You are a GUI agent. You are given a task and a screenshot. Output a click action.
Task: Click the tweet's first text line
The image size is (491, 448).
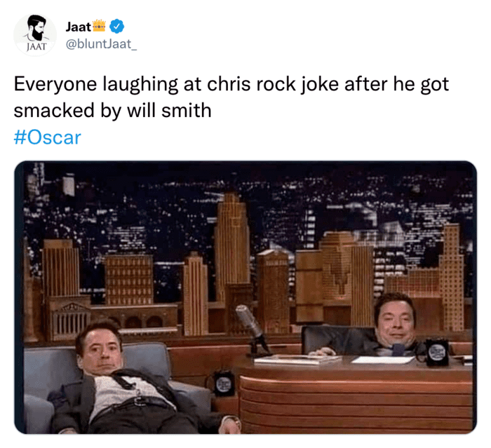(231, 85)
